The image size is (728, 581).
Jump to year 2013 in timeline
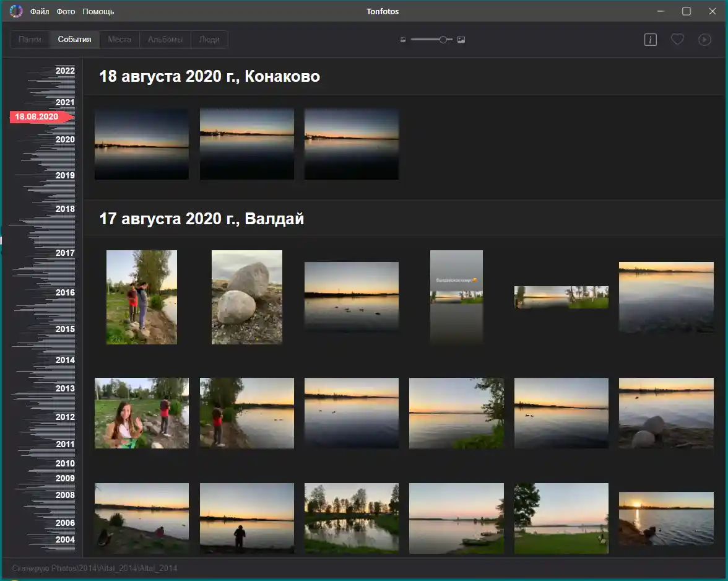click(x=65, y=388)
